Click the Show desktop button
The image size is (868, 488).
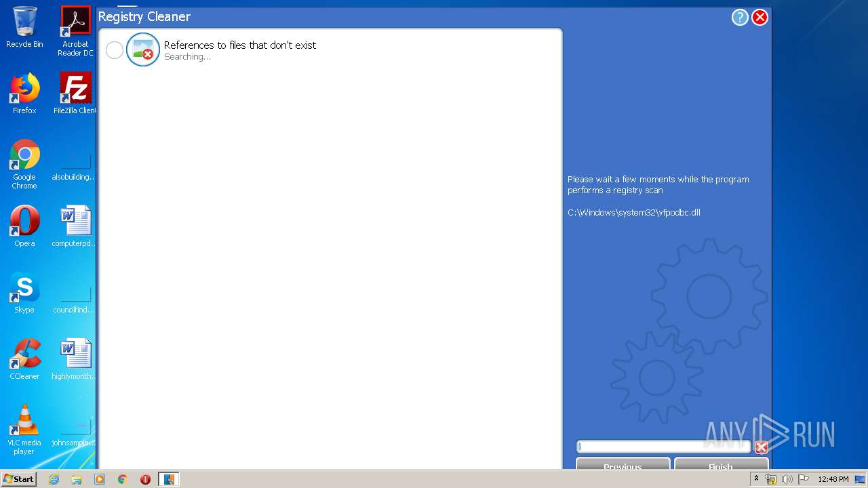[x=861, y=479]
